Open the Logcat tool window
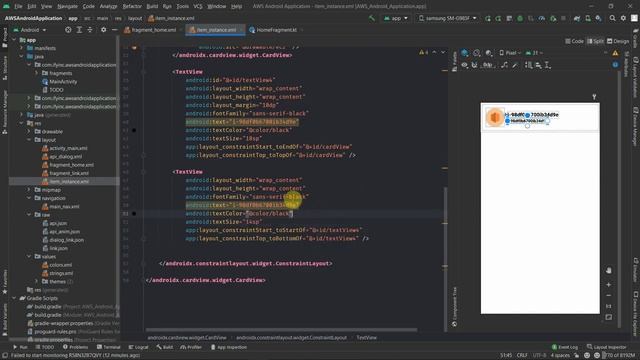This screenshot has width=640, height=360. click(138, 347)
